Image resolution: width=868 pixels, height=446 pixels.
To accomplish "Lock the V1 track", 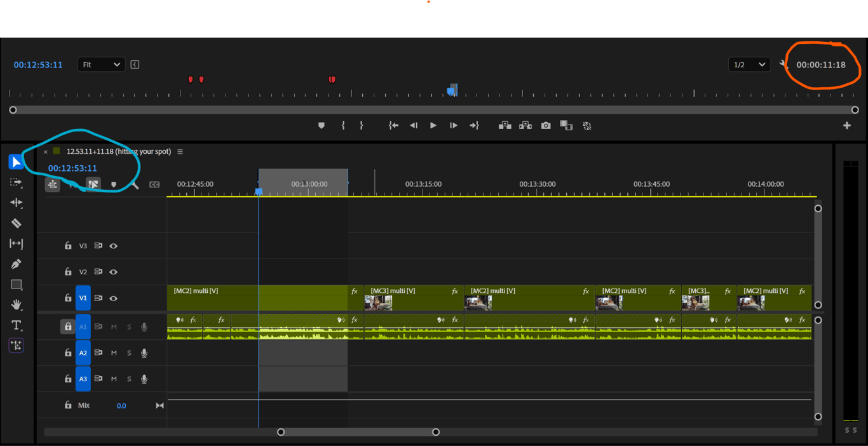I will (x=68, y=297).
